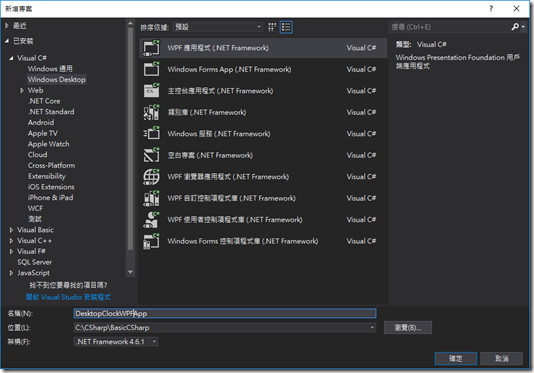Viewport: 534px width, 373px height.
Task: Switch templates to small icons view
Action: coord(272,27)
